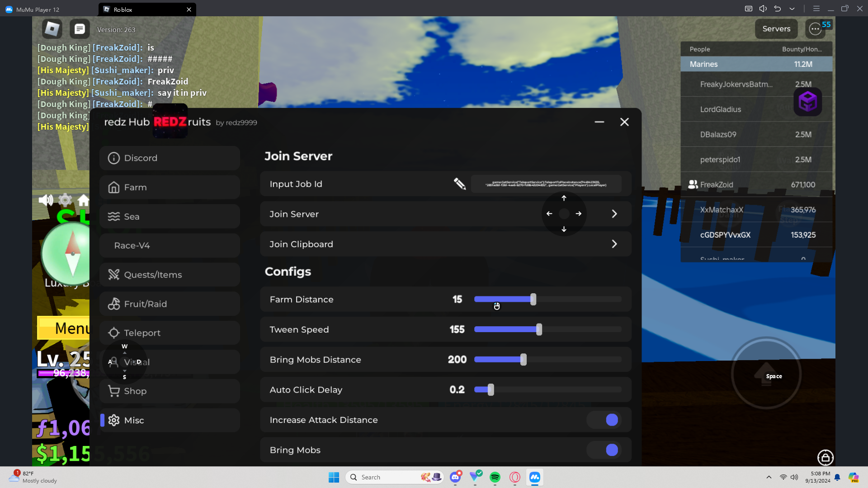This screenshot has height=488, width=868.
Task: Click the compass on the game HUD
Action: click(72, 253)
